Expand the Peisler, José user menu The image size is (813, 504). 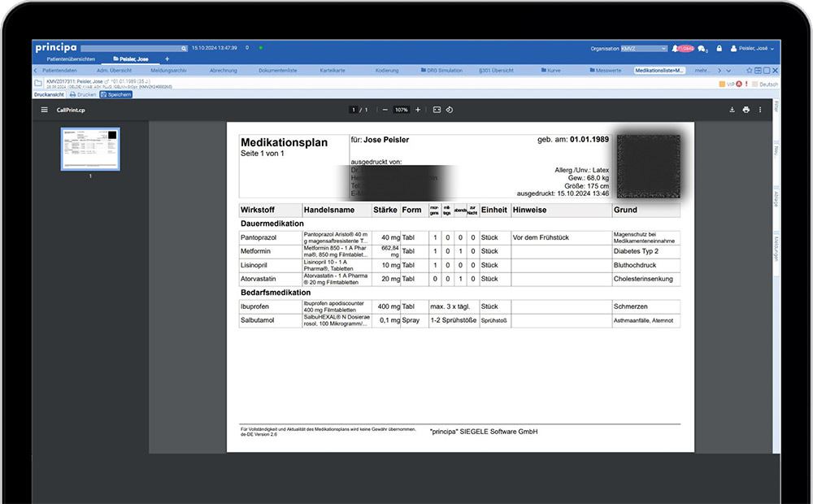click(753, 49)
